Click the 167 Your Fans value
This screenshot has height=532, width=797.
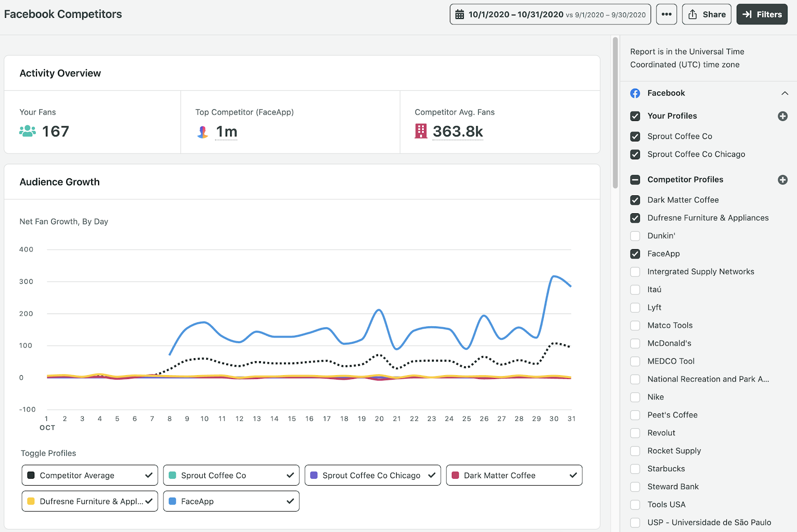tap(56, 132)
